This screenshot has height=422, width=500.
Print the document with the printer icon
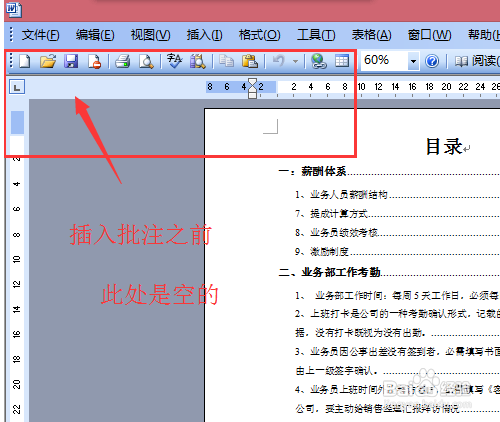coord(123,61)
